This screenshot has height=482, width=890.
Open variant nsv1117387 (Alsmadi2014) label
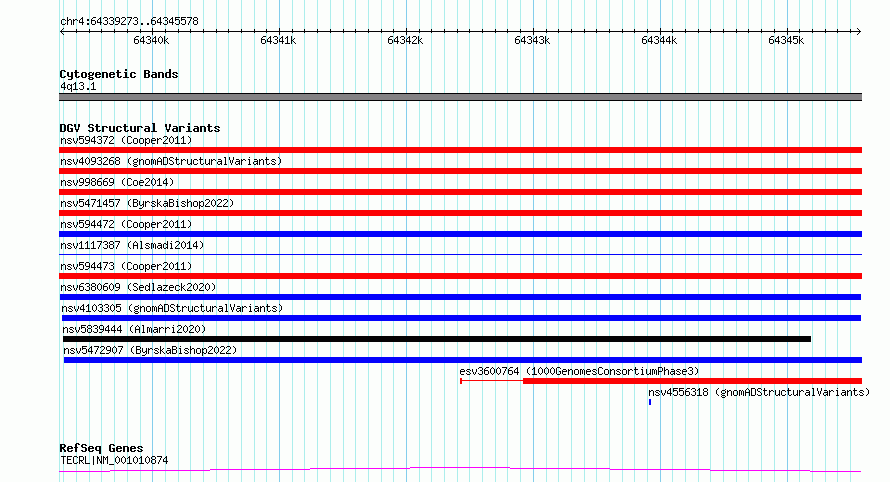[x=132, y=245]
